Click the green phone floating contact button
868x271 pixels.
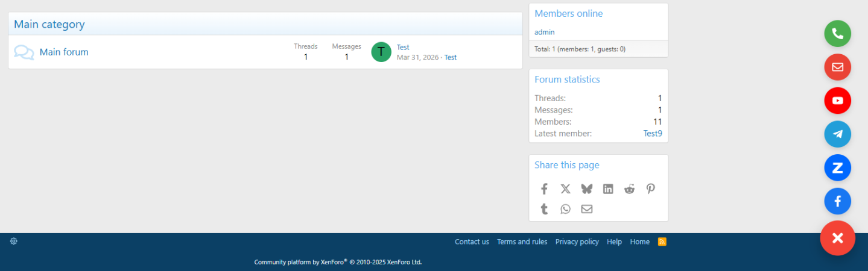point(837,34)
